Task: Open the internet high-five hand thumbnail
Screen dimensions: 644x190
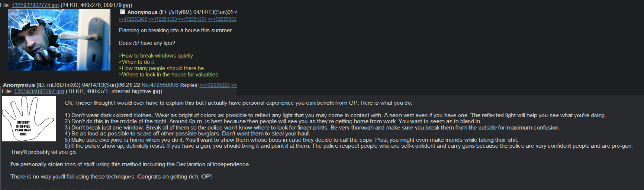Action: tap(29, 118)
